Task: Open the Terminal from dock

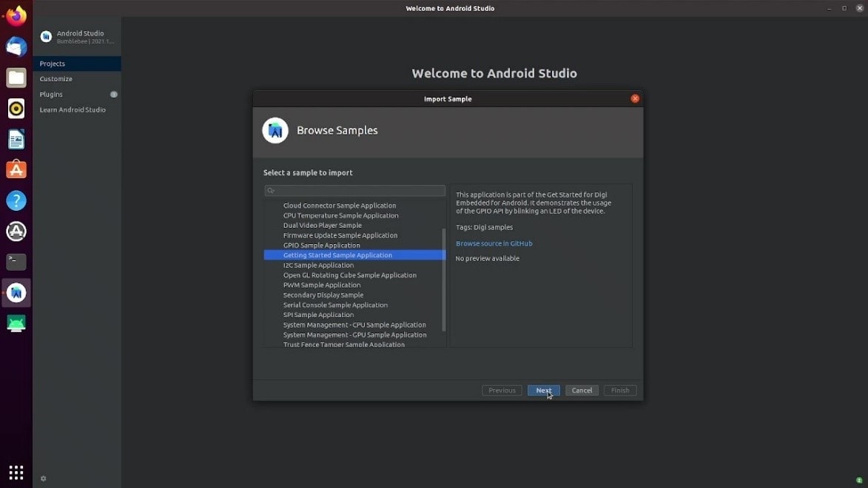Action: point(16,262)
